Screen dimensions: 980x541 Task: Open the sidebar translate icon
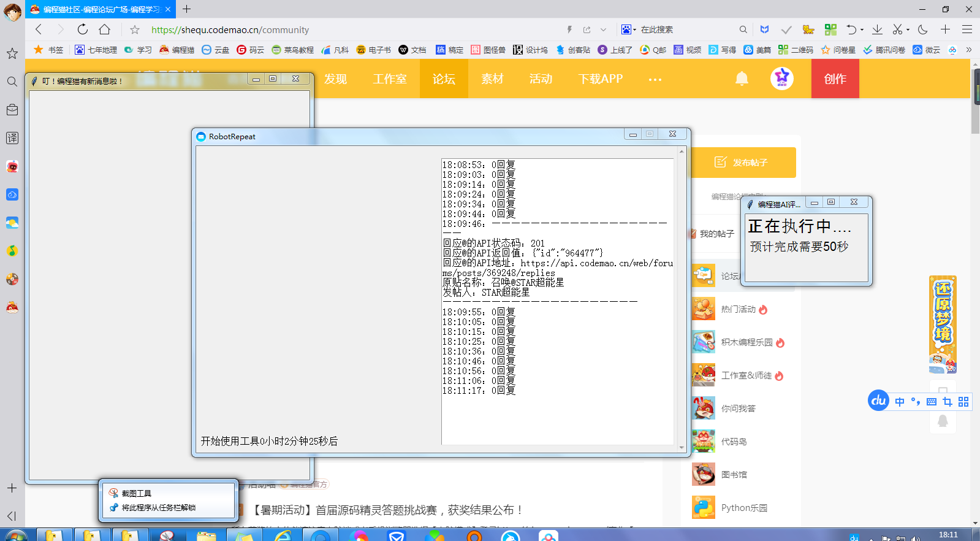coord(12,138)
